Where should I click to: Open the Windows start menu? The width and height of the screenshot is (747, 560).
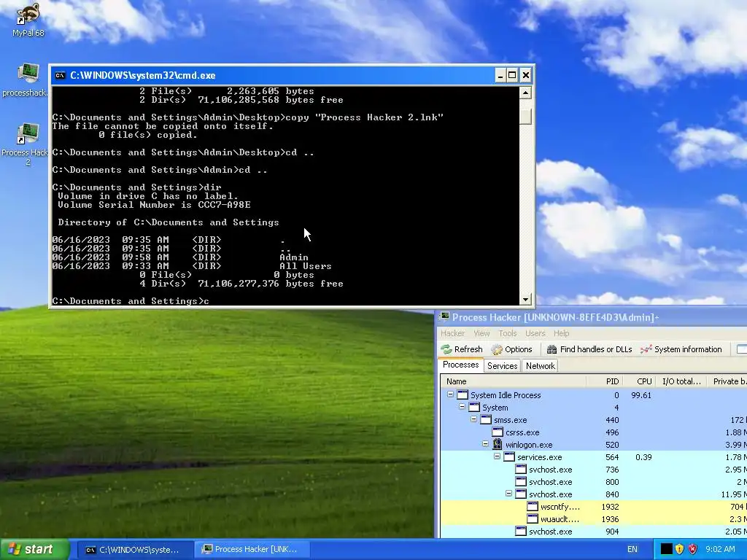[35, 549]
